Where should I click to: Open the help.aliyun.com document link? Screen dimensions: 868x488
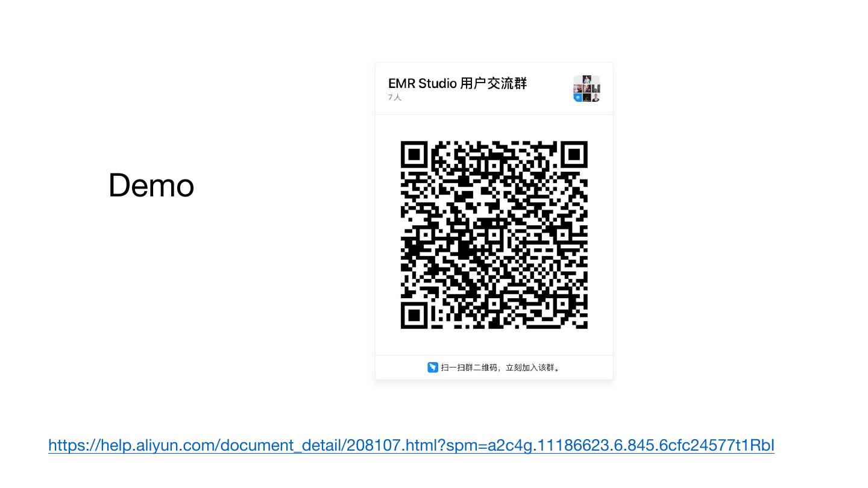coord(411,445)
